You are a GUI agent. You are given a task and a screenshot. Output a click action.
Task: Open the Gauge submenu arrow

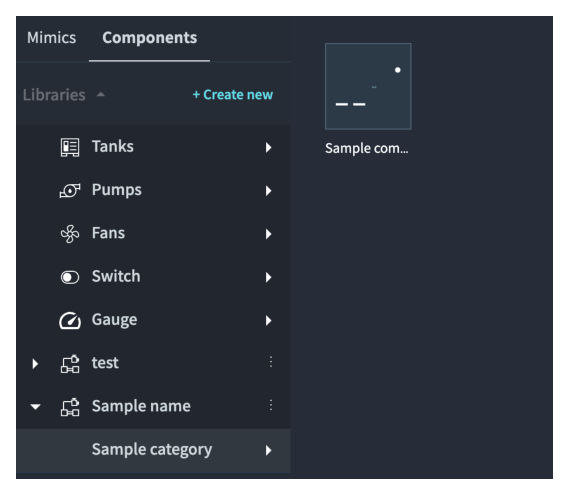tap(268, 320)
